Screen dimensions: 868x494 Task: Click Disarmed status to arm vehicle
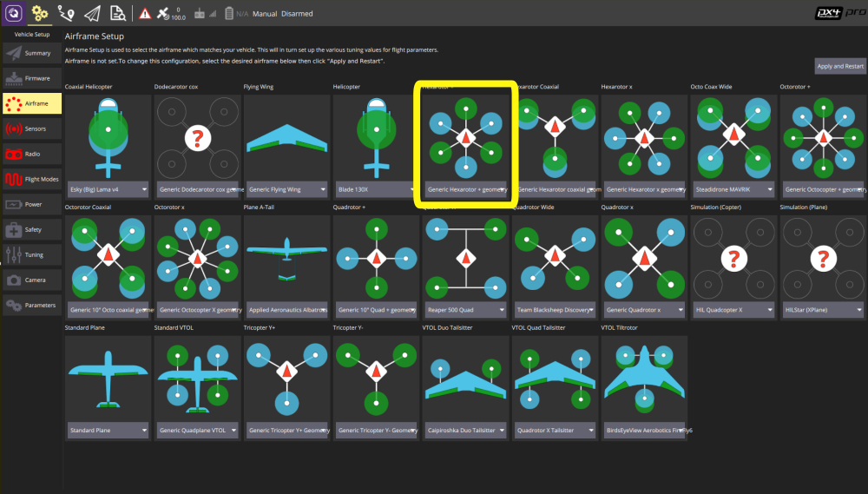click(297, 14)
